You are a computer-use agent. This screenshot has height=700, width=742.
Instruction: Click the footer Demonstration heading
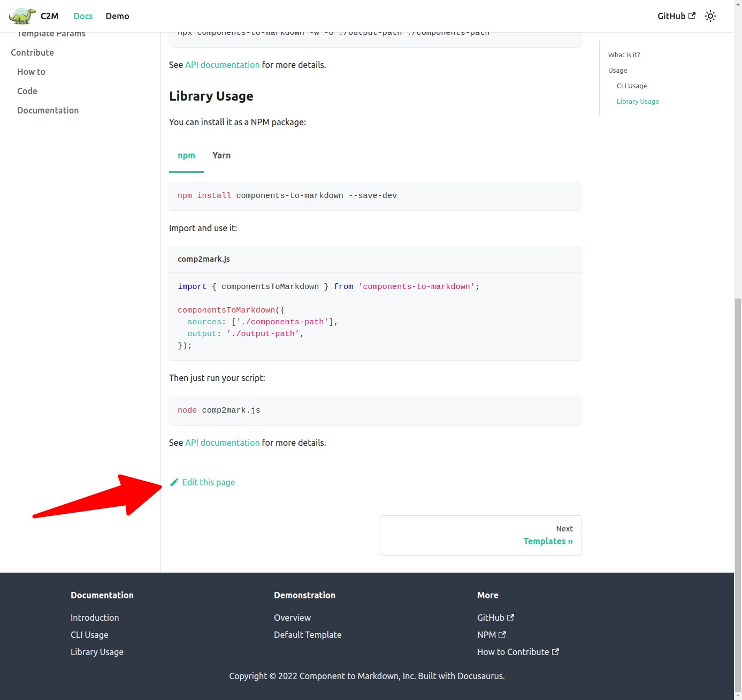[304, 595]
